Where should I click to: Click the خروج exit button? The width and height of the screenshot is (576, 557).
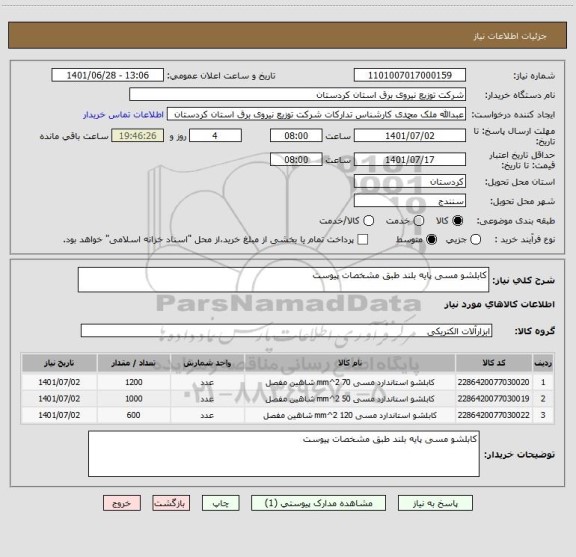tap(122, 503)
